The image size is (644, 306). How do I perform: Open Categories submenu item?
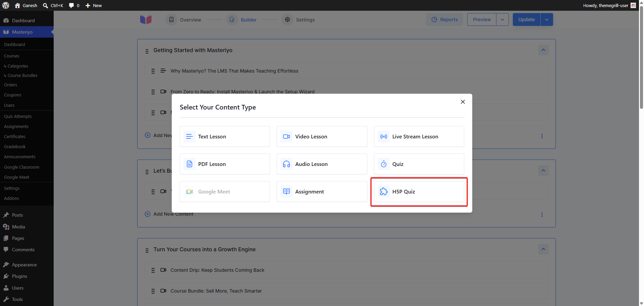16,66
